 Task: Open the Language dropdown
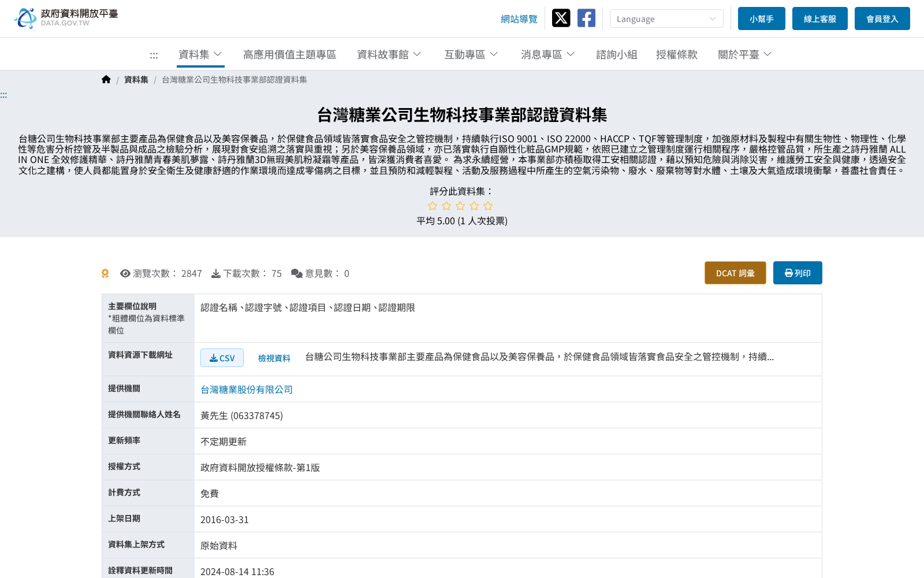(x=666, y=18)
